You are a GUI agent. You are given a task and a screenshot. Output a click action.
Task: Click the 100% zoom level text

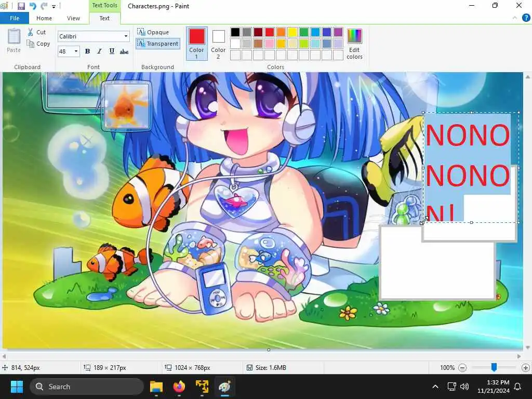(x=447, y=367)
